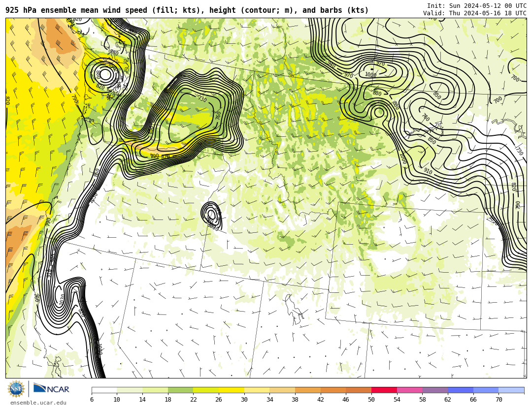Select the yellow-green 22–26 kts colorbar segment
Screen dimensions: 532x409
coord(206,390)
